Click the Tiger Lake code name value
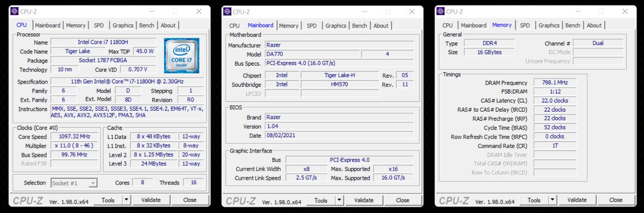 pyautogui.click(x=78, y=51)
